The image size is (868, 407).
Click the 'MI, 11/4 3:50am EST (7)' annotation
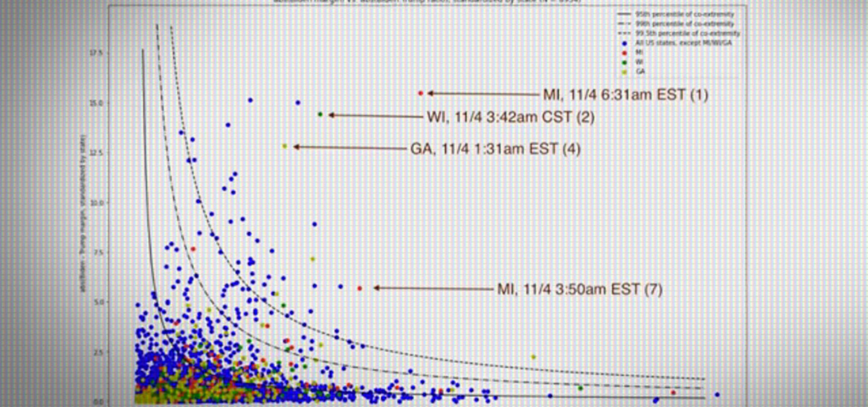pyautogui.click(x=580, y=288)
